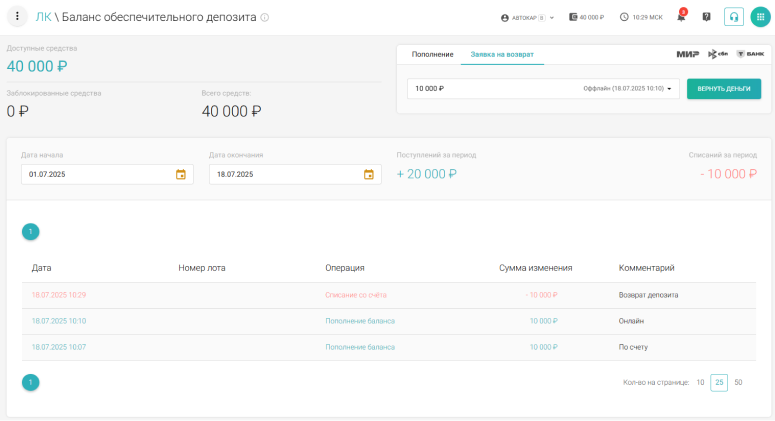Open the help question mark icon
Image resolution: width=775 pixels, height=421 pixels.
point(707,17)
